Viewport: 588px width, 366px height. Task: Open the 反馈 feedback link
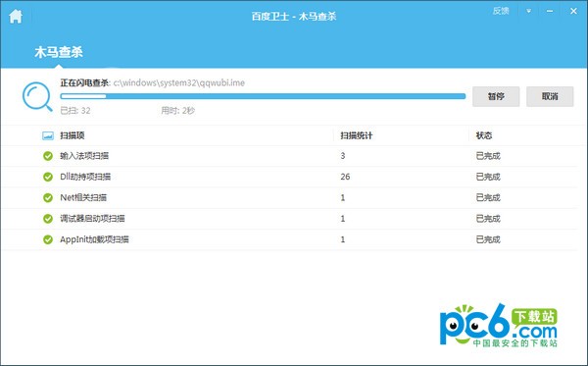click(501, 11)
